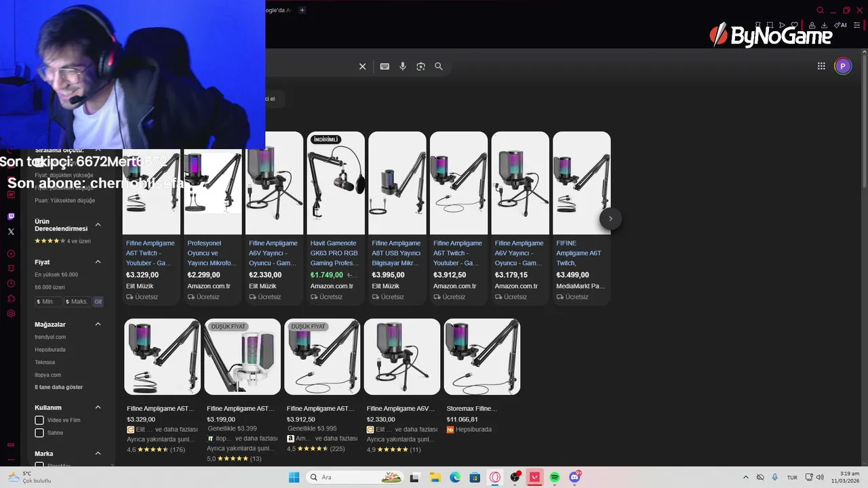Filter by the trendyol.com store
The height and width of the screenshot is (488, 868).
point(50,337)
